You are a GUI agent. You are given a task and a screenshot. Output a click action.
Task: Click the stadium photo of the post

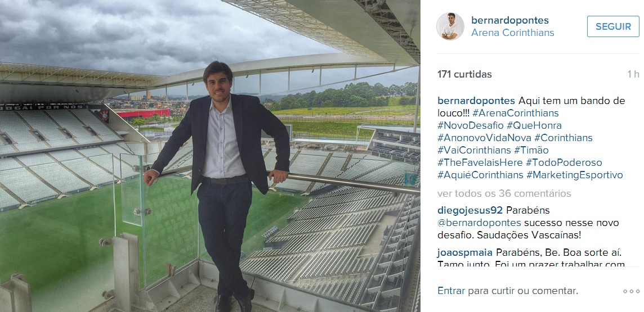[x=210, y=156]
